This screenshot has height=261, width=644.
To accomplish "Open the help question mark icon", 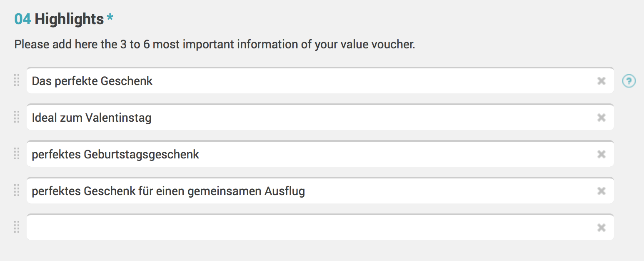I will click(629, 81).
